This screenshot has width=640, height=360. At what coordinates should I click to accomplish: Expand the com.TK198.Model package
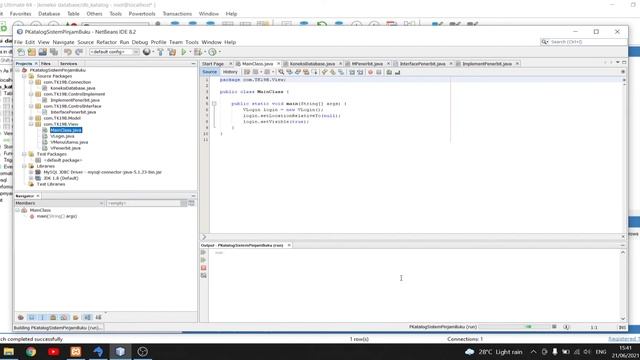31,118
